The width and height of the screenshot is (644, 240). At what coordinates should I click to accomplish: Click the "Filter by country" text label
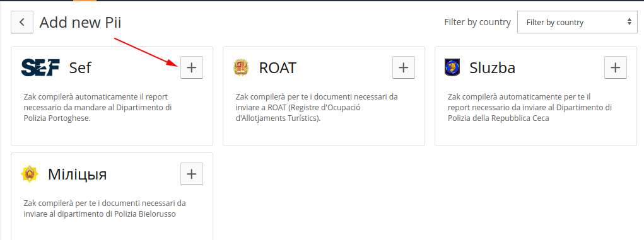coord(477,22)
